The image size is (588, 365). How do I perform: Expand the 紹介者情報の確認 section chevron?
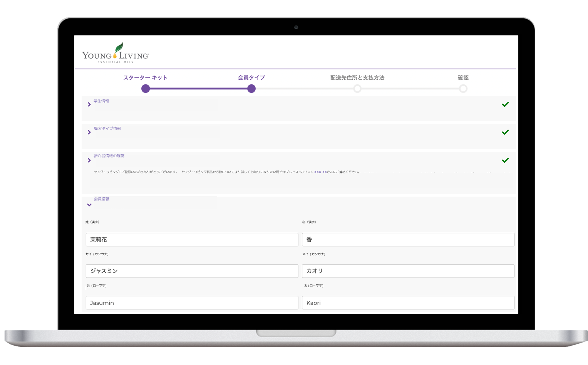tap(89, 160)
